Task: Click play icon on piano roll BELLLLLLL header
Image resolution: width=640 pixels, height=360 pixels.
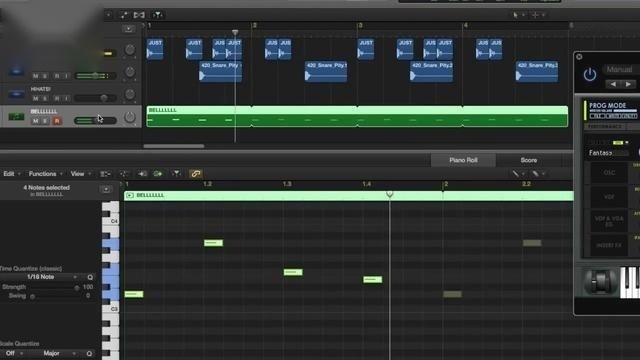Action: pyautogui.click(x=130, y=196)
